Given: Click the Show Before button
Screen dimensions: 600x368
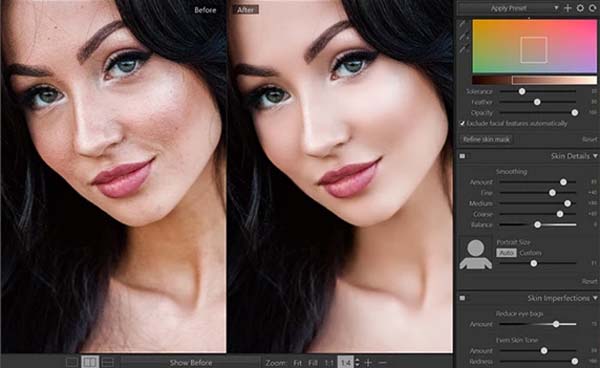Looking at the screenshot, I should pos(191,363).
